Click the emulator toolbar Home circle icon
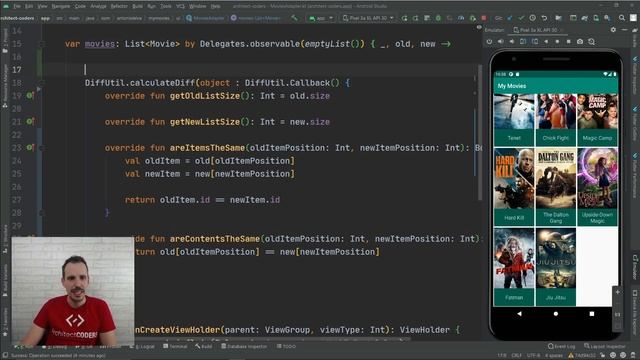640x360 pixels. click(x=557, y=42)
